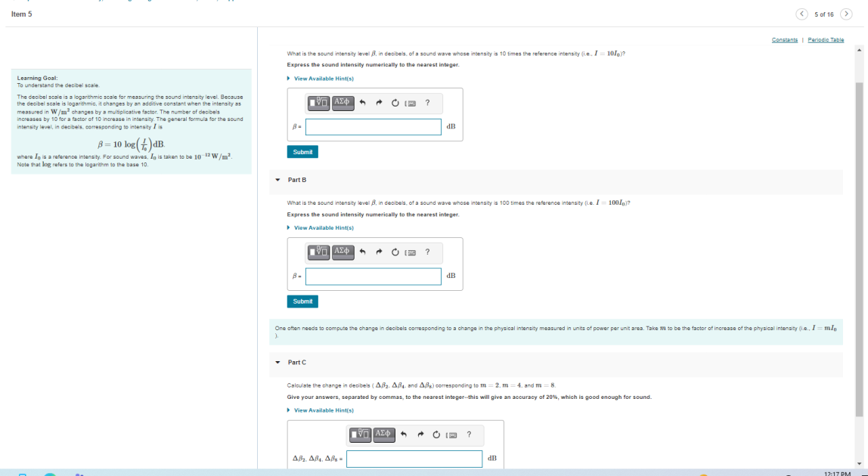
Task: Open the Periodic Table link
Action: point(827,40)
